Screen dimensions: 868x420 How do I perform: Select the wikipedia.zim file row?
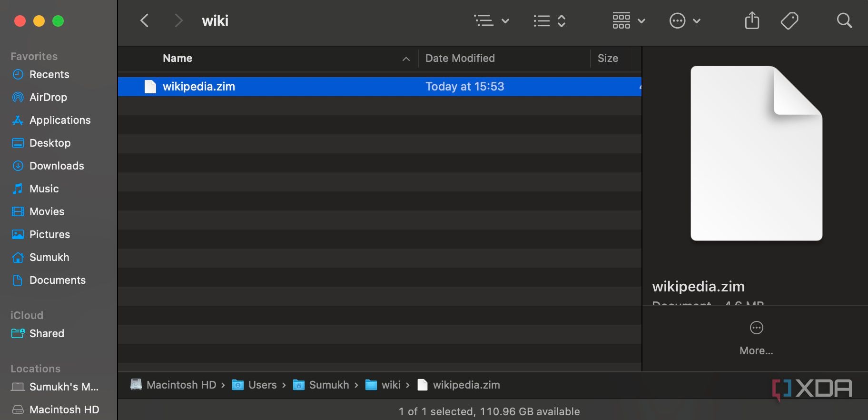[x=380, y=87]
